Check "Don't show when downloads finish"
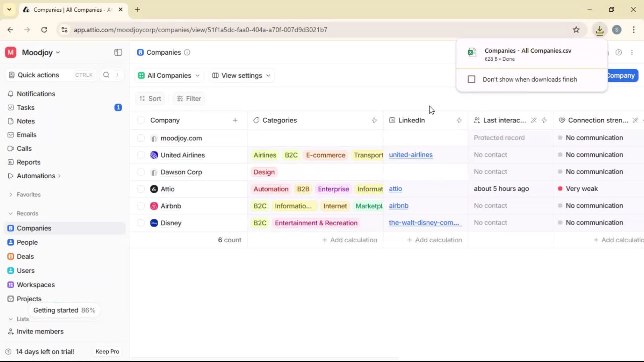644x362 pixels. (x=471, y=79)
